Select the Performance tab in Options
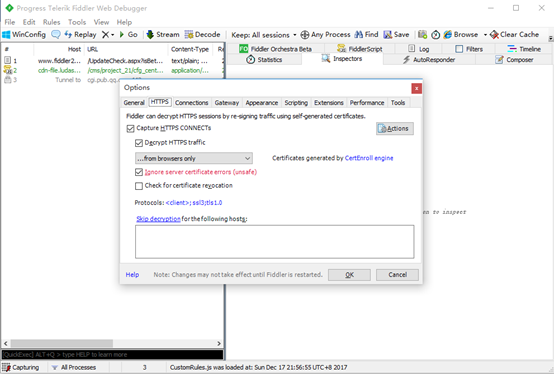 (x=367, y=102)
